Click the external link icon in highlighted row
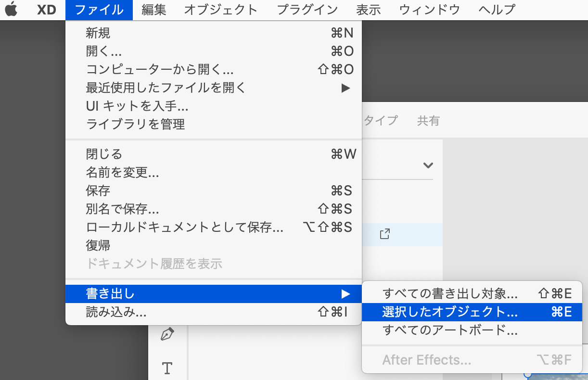 point(384,234)
